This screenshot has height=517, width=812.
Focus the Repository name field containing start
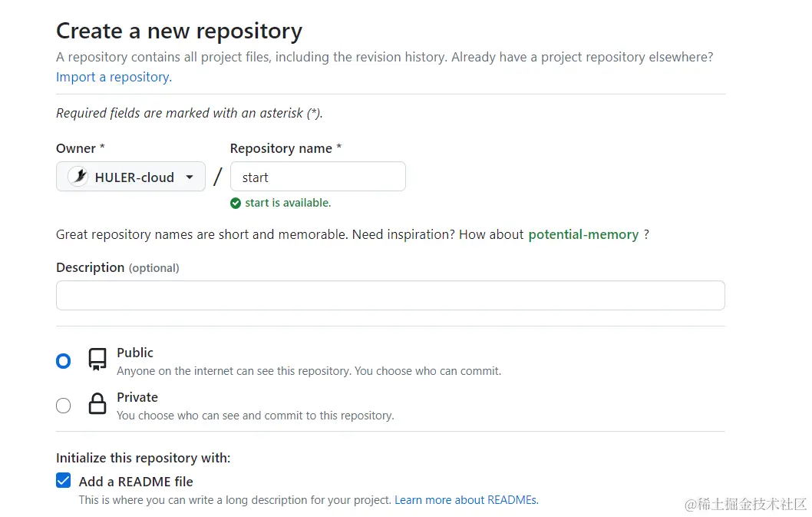(318, 177)
